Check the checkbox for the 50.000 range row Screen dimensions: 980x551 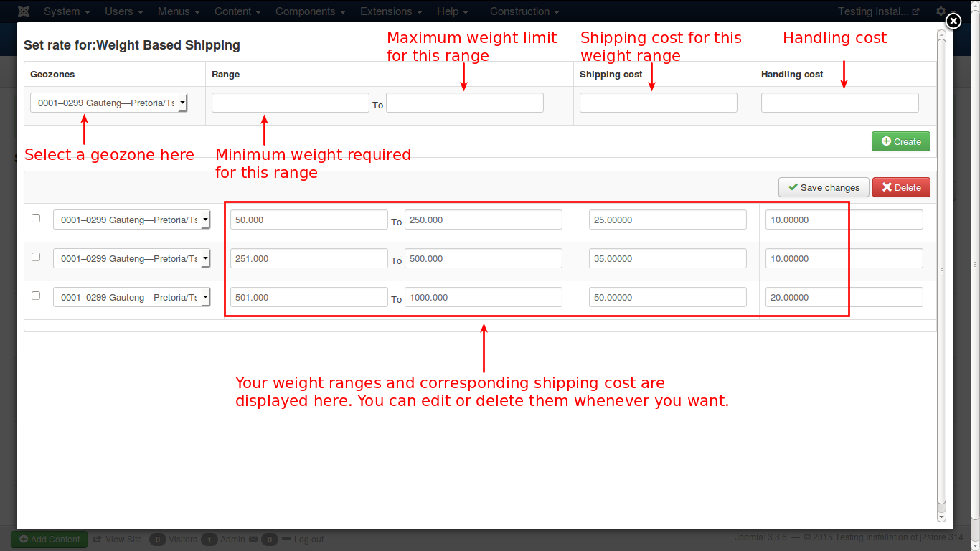36,218
